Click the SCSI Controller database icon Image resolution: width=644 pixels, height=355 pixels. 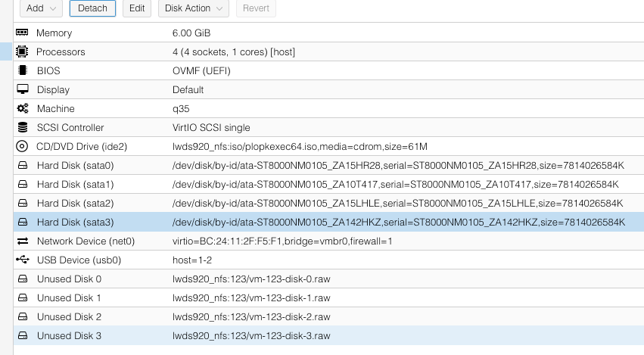click(x=22, y=128)
